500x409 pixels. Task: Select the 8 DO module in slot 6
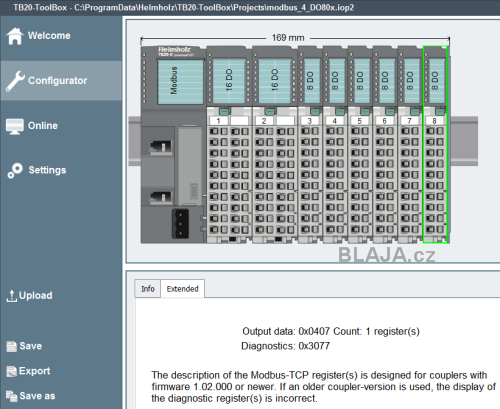[x=385, y=144]
